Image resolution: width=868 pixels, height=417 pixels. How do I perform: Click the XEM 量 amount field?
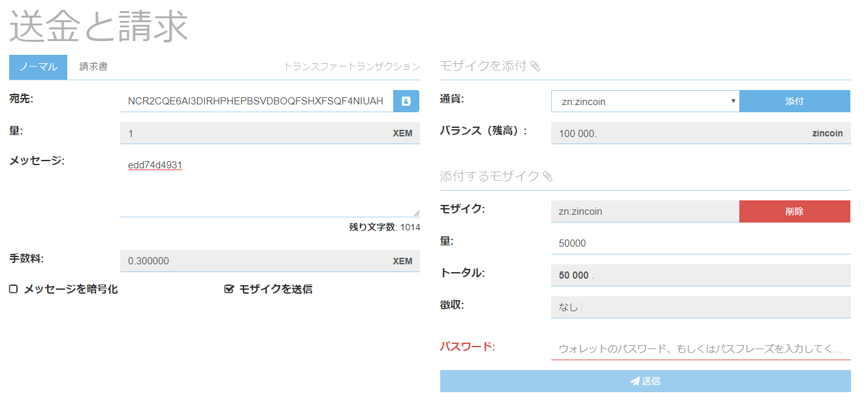click(x=256, y=133)
